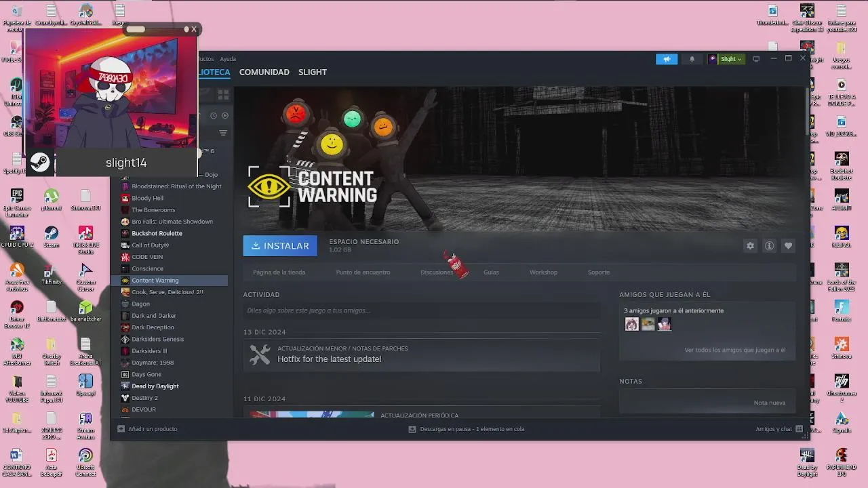Click Ver todos los amigos link

[735, 350]
